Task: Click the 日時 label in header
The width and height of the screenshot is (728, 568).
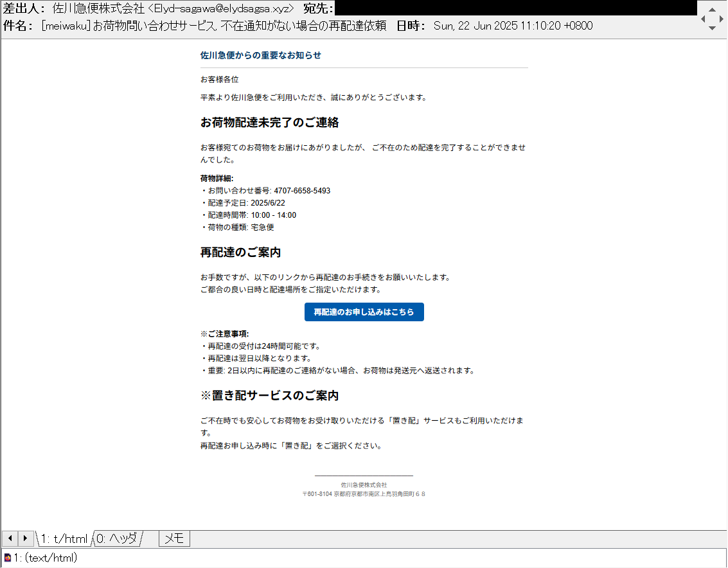Action: (x=411, y=26)
